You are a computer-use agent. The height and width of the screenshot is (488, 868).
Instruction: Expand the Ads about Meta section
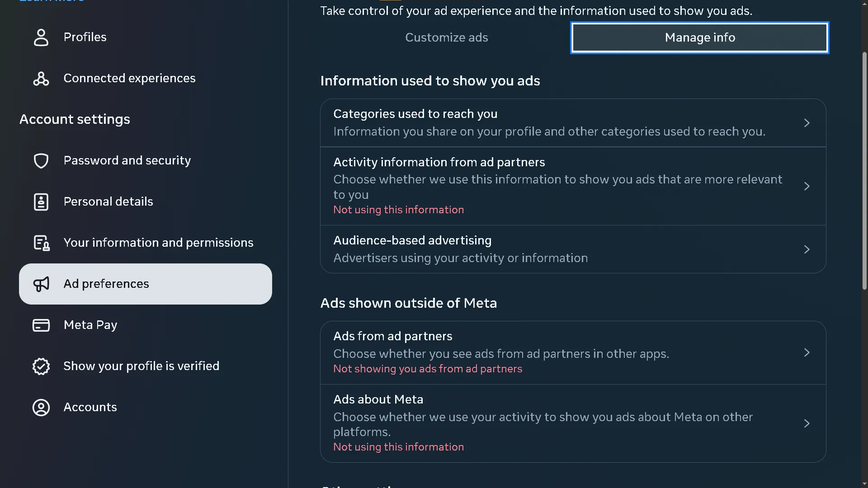(x=807, y=423)
